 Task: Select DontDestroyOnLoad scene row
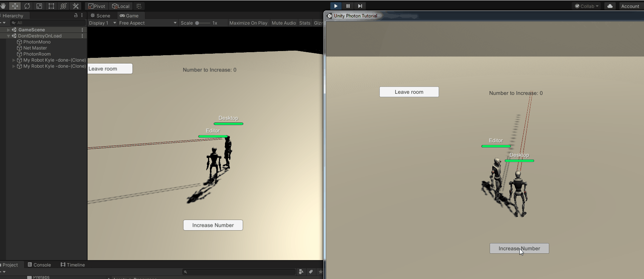click(43, 36)
